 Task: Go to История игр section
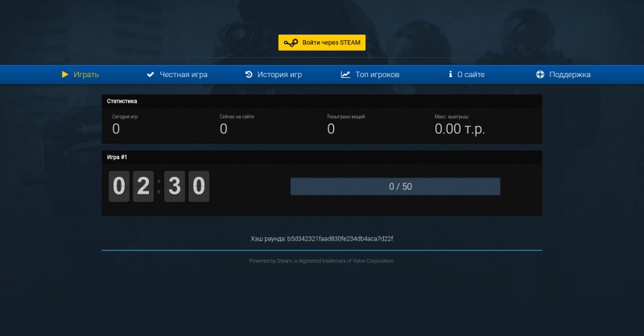274,74
